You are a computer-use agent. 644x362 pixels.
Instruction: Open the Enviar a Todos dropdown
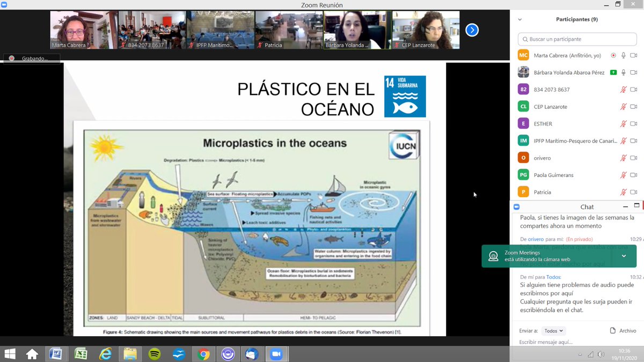[x=553, y=331]
